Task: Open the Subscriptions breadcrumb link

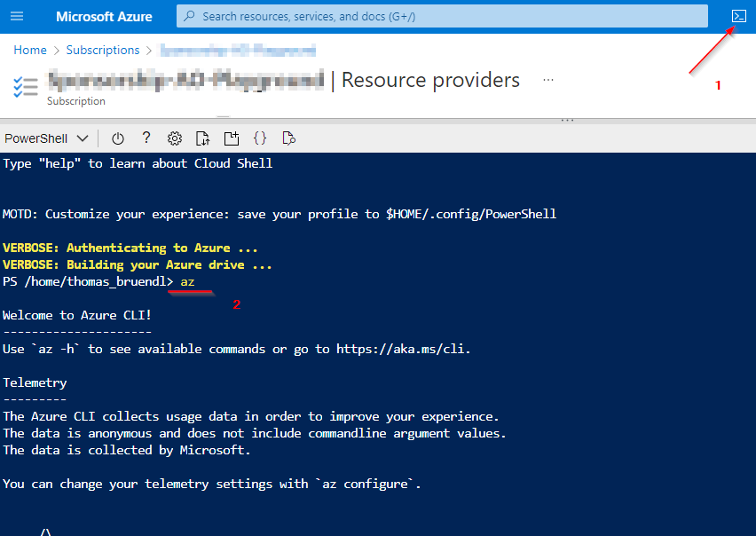Action: (103, 50)
